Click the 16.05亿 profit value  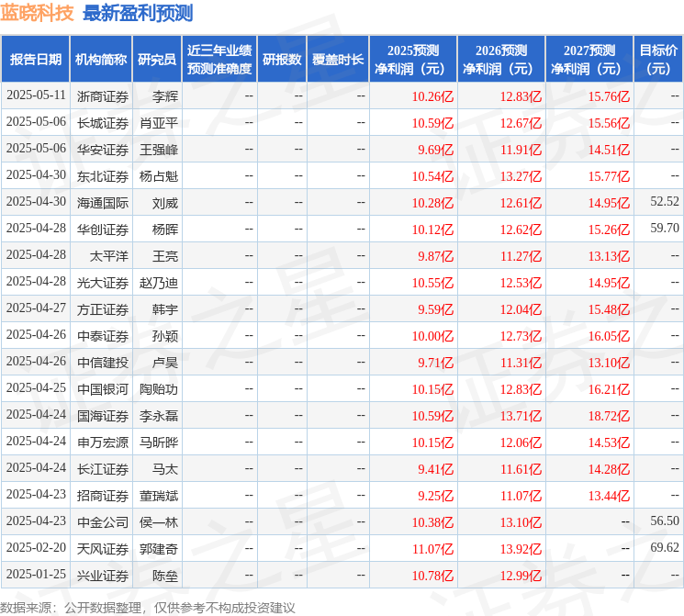point(609,336)
